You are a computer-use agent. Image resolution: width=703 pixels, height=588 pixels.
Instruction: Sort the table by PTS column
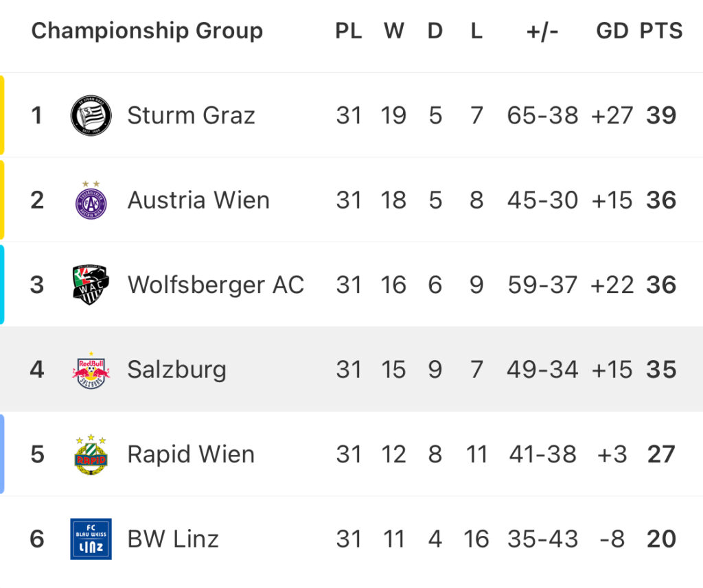661,31
